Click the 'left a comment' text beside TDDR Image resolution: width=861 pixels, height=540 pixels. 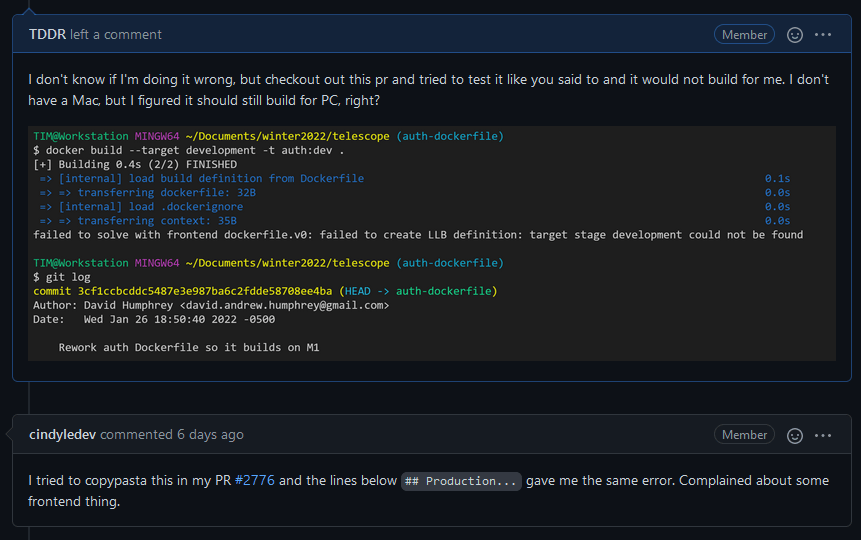pyautogui.click(x=116, y=35)
